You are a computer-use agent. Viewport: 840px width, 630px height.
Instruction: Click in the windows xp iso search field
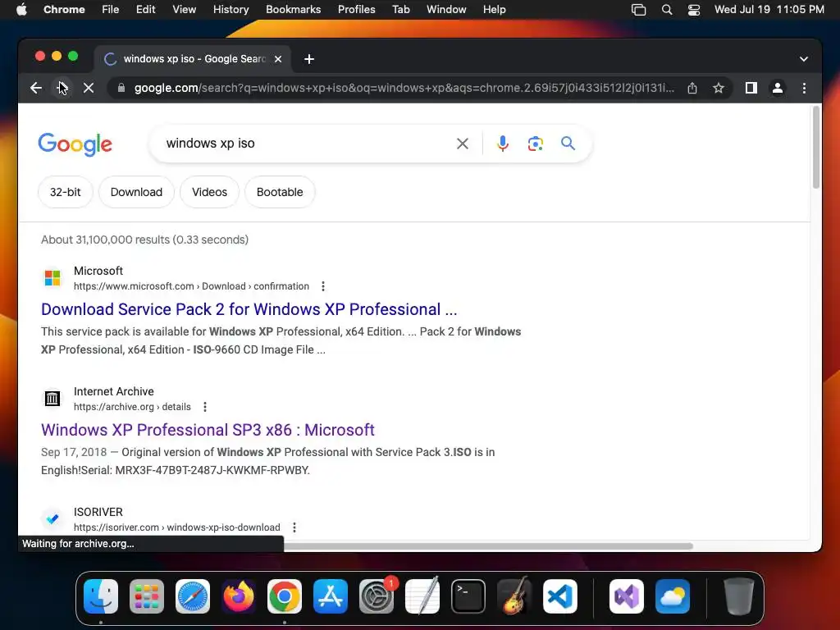coord(308,144)
